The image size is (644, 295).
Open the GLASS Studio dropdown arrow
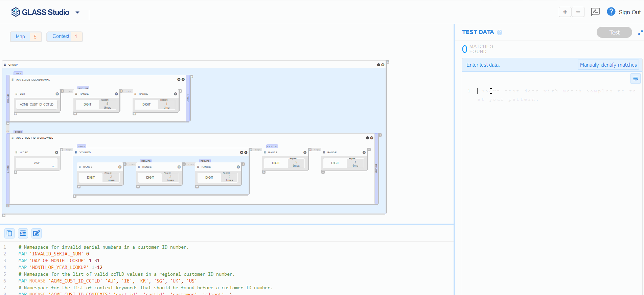coord(77,13)
